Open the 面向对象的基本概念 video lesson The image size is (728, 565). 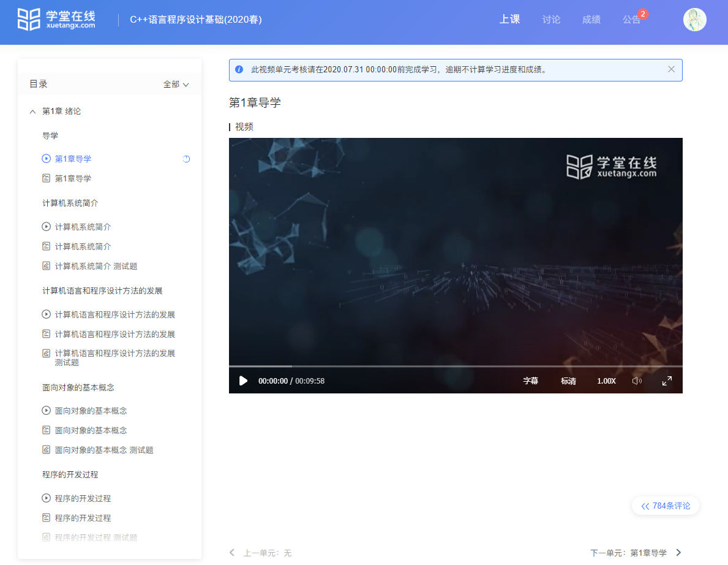click(91, 411)
